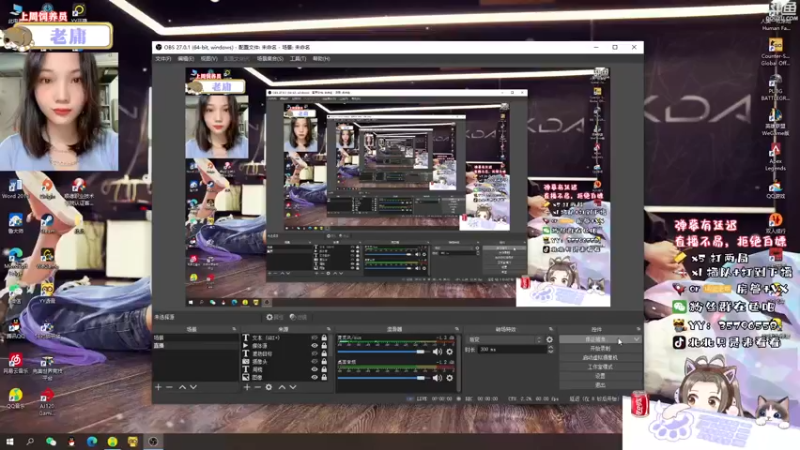Move the scene down with the arrow icon
Screen dimensions: 800x450
(193, 387)
